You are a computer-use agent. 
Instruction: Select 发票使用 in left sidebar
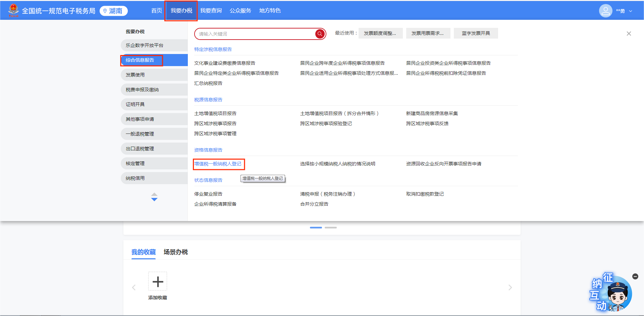[x=135, y=75]
